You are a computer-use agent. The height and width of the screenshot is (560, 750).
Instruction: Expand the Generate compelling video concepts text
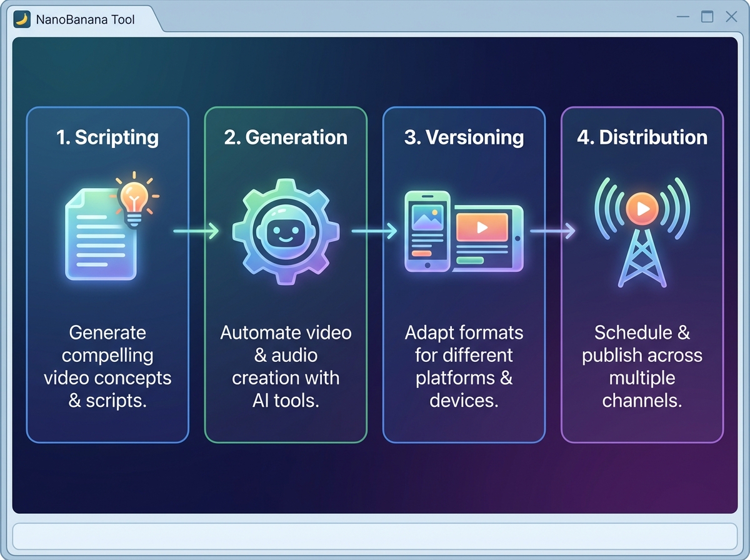(x=107, y=366)
